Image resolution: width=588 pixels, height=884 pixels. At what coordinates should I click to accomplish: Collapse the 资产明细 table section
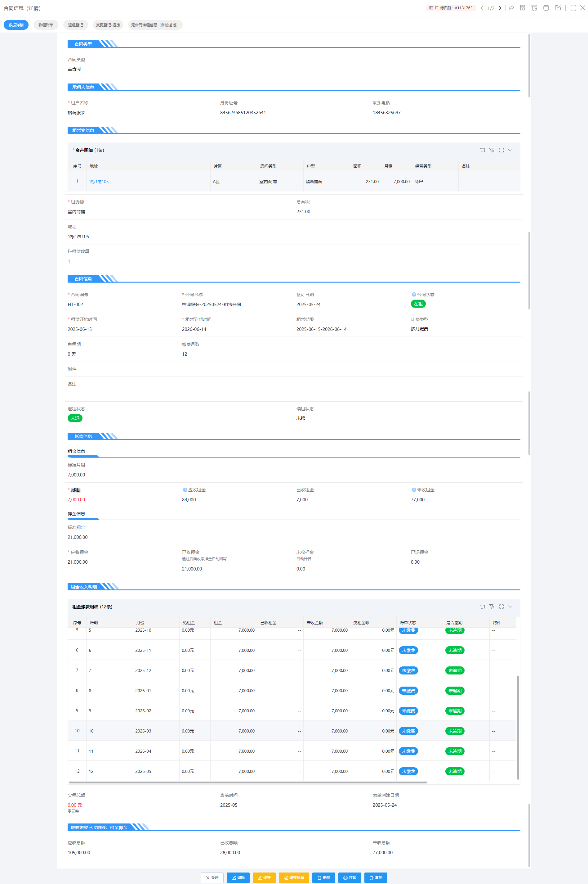click(510, 150)
